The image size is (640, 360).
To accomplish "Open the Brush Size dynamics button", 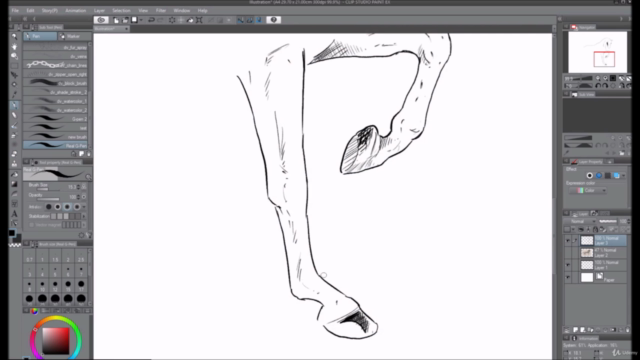I will (84, 187).
